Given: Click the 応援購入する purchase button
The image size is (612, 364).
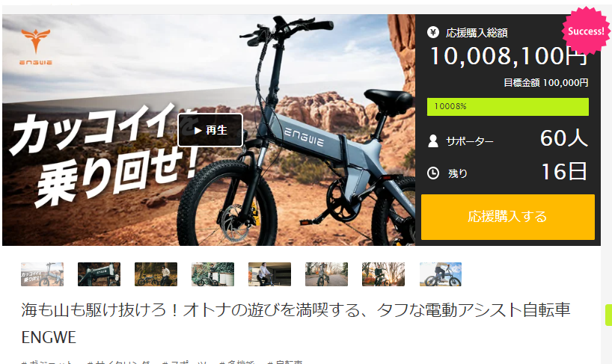Looking at the screenshot, I should click(x=508, y=217).
